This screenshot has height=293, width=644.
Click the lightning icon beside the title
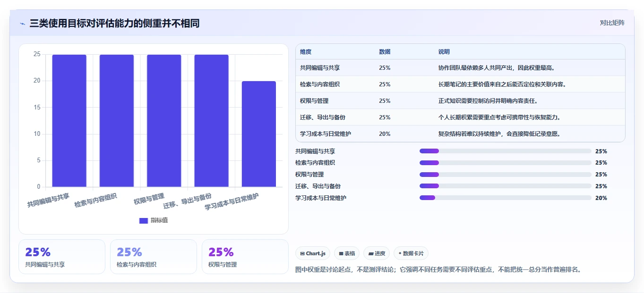pos(22,24)
